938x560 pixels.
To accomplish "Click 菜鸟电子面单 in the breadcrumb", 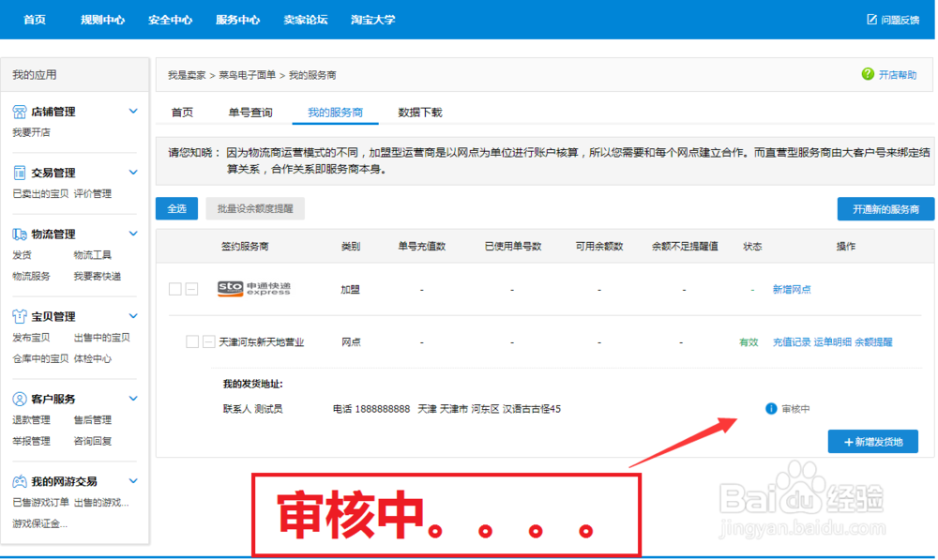I will [x=247, y=75].
